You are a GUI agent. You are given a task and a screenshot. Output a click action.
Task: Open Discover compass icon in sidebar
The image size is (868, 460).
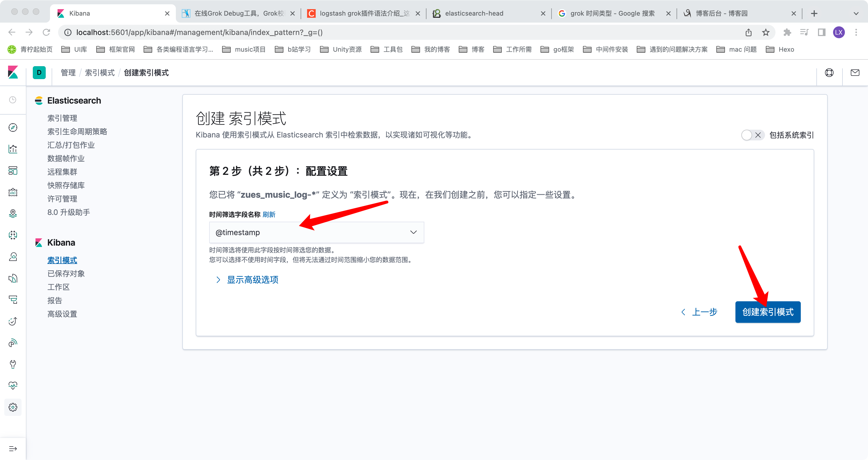point(13,128)
